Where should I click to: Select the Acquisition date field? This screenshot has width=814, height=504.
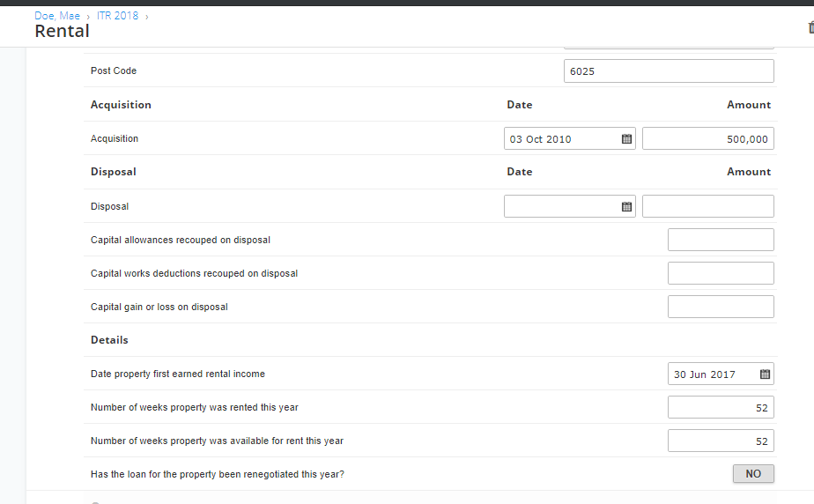(569, 138)
